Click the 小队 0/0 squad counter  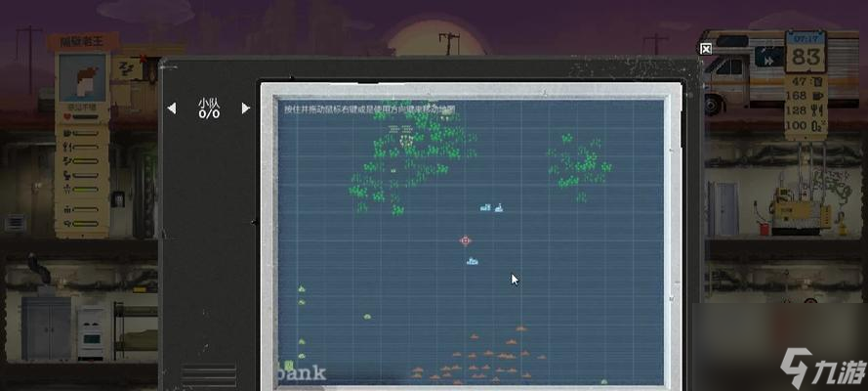209,109
